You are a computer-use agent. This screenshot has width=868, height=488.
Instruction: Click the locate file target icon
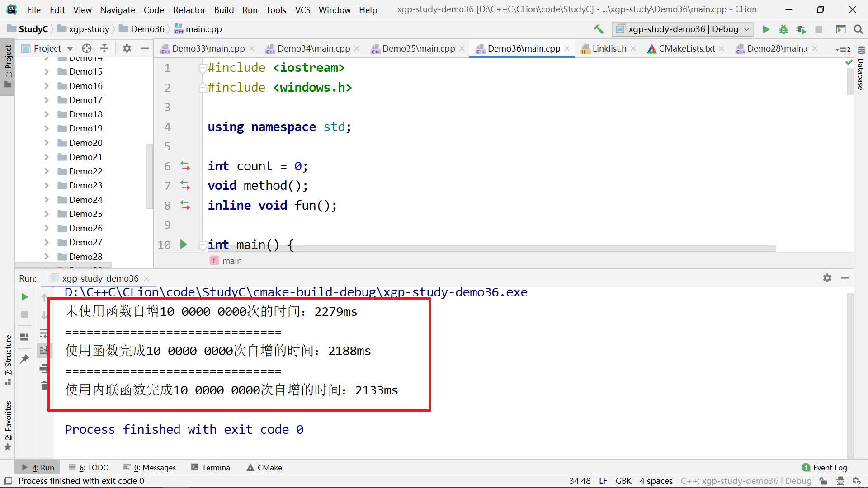(87, 48)
